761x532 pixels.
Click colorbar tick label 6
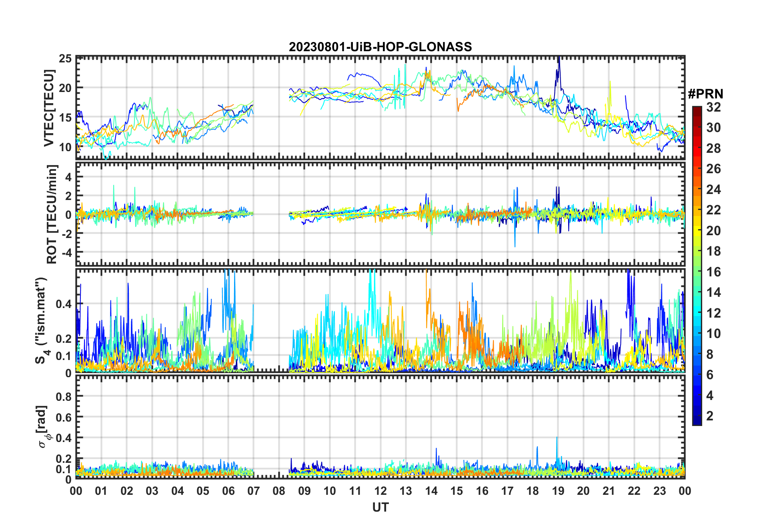tap(710, 375)
